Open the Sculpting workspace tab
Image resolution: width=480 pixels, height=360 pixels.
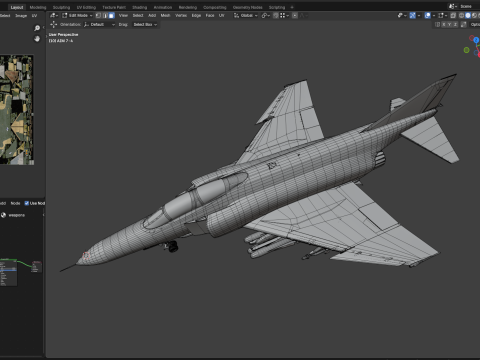[x=61, y=7]
